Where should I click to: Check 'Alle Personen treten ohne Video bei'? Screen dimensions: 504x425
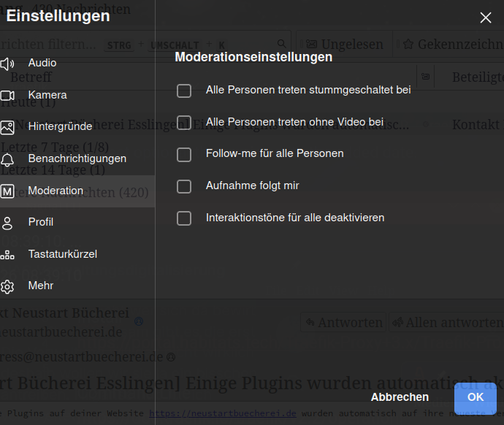[184, 122]
